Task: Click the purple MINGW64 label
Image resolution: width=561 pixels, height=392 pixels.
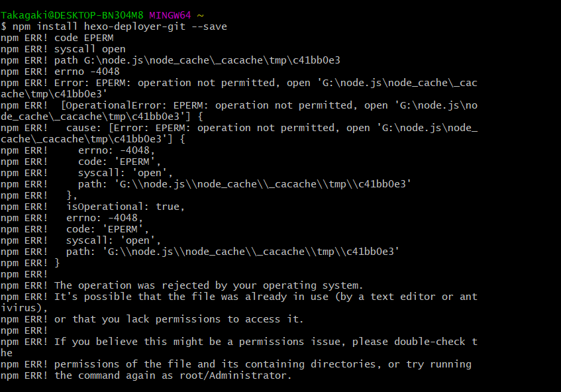Action: coord(170,15)
